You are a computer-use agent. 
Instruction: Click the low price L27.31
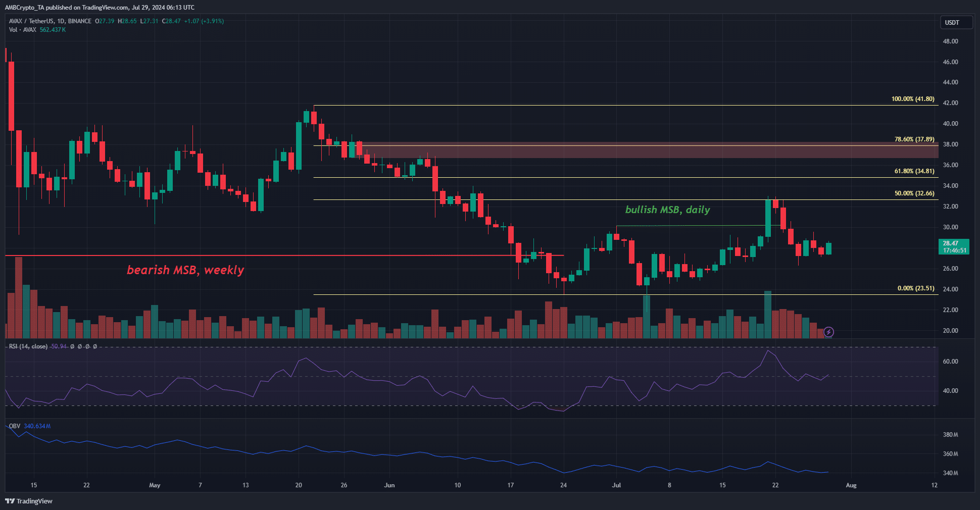pyautogui.click(x=150, y=21)
